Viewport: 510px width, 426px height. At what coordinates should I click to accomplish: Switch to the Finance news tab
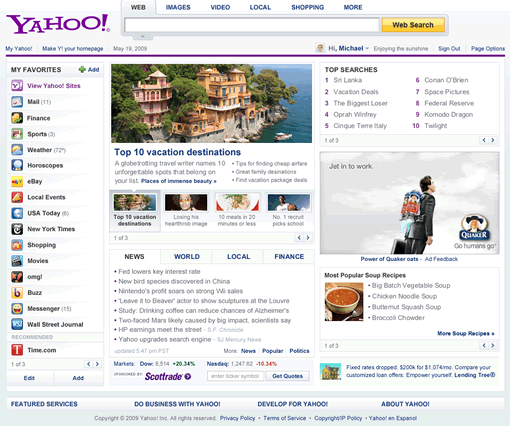tap(289, 257)
